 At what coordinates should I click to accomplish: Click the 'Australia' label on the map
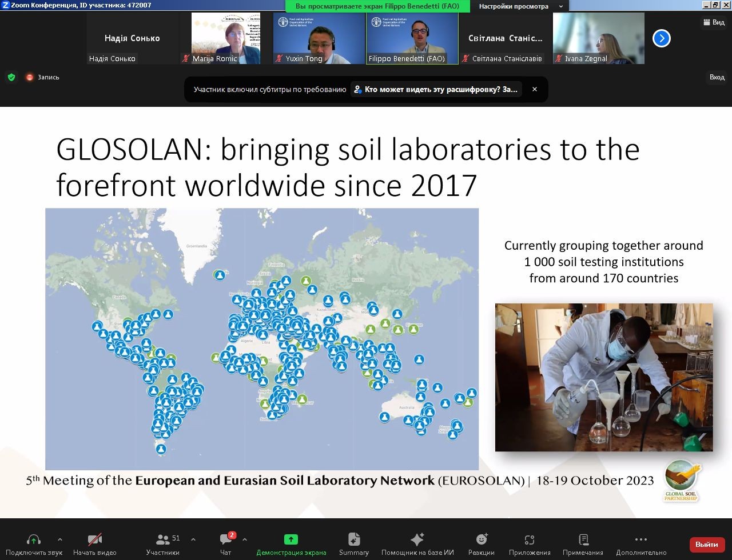pos(407,407)
